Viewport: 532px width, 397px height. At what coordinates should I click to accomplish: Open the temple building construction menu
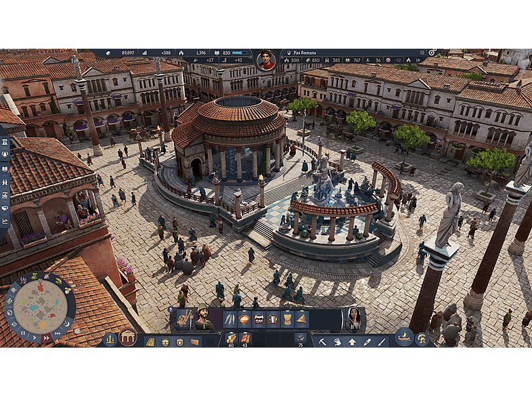click(x=128, y=337)
